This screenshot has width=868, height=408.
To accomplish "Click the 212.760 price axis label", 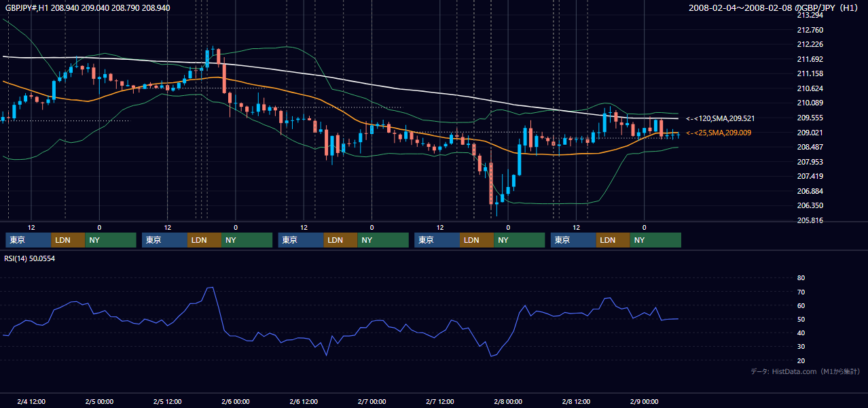I will (x=810, y=30).
